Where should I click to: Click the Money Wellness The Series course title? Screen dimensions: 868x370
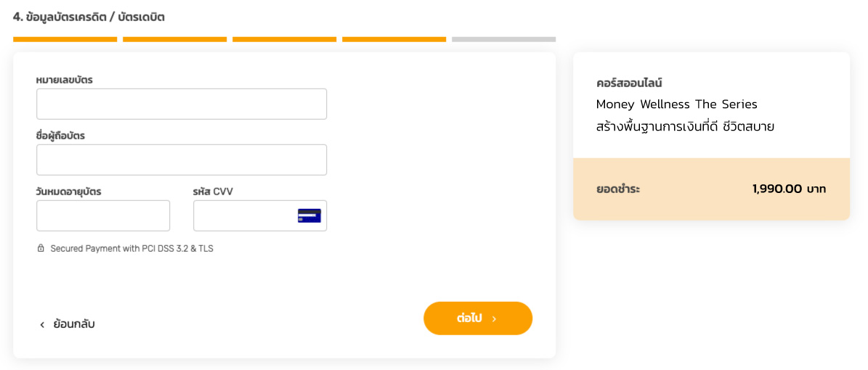click(x=676, y=104)
